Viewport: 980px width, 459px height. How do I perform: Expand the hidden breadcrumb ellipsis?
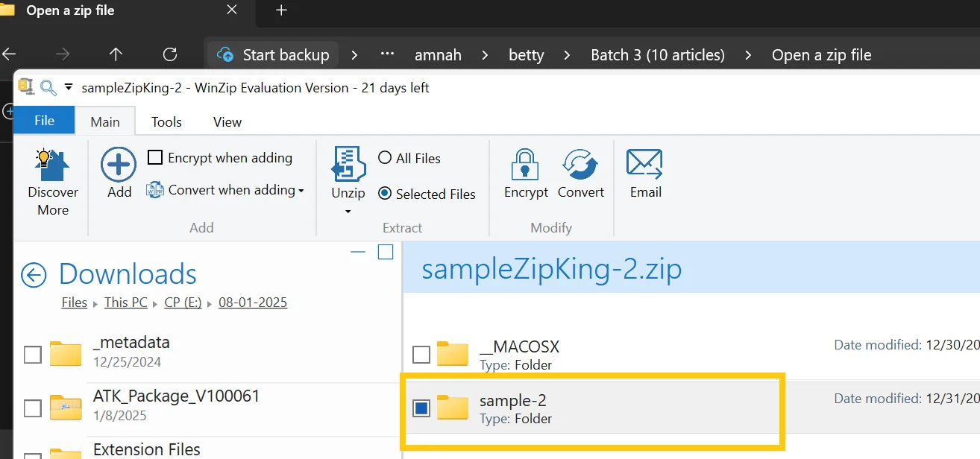tap(387, 54)
